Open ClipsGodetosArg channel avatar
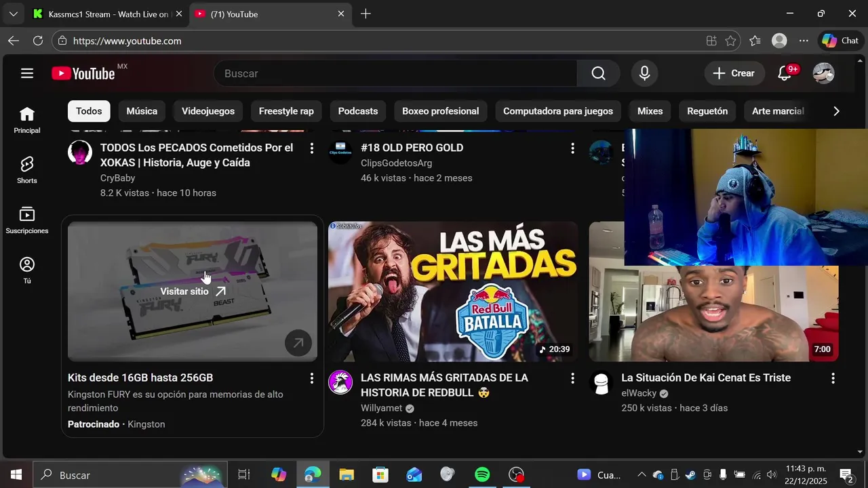The image size is (868, 488). tap(340, 152)
